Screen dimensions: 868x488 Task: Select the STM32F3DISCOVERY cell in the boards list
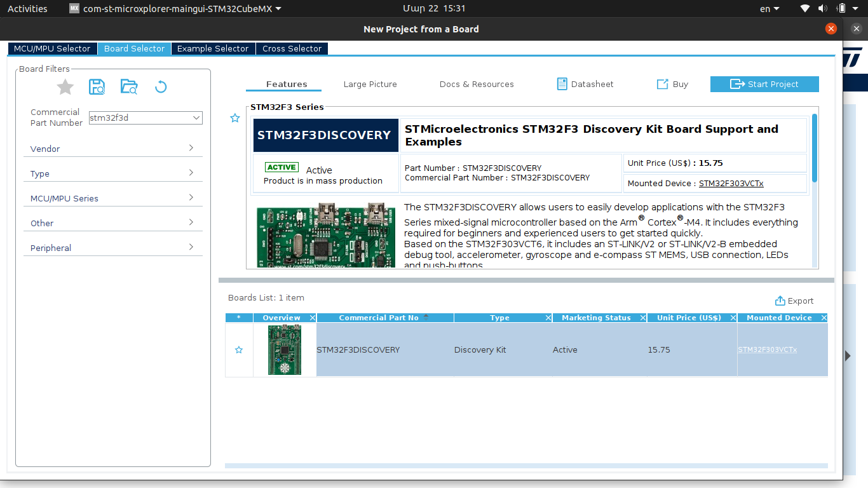pos(385,350)
